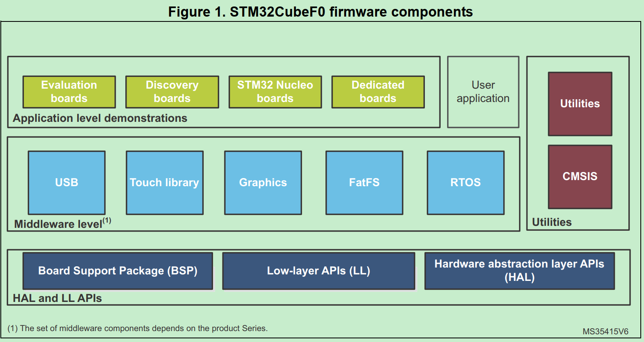The height and width of the screenshot is (342, 644).
Task: Click the 'Utilities' group label at bottom
Action: point(552,222)
